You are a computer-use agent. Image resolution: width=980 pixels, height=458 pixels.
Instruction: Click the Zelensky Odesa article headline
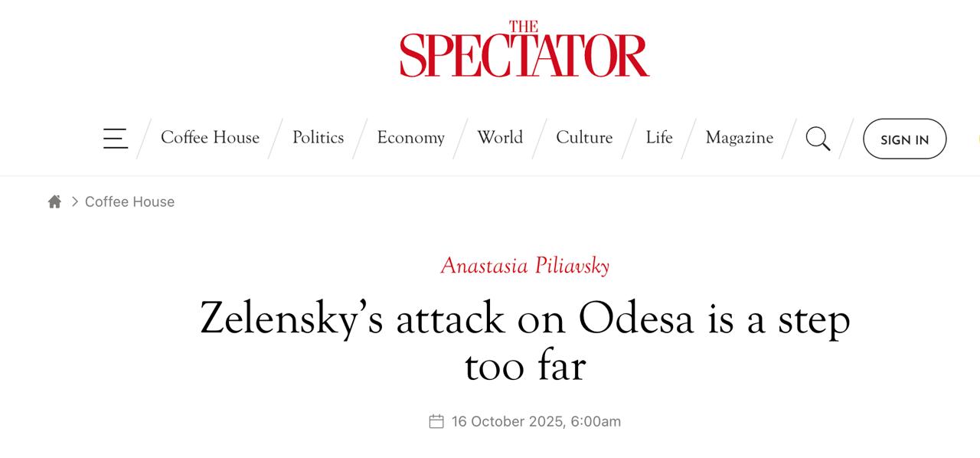524,318
